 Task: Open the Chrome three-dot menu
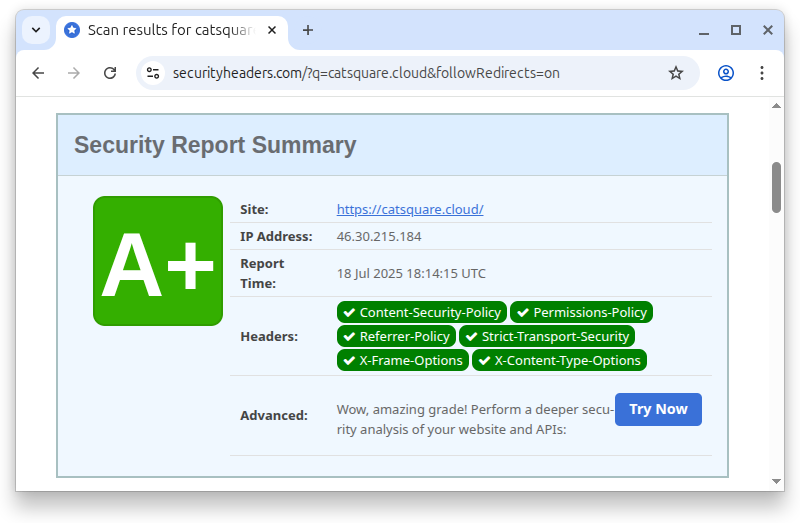(x=762, y=73)
